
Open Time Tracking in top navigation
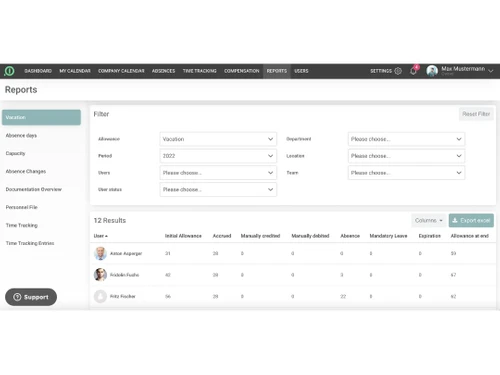pyautogui.click(x=200, y=71)
